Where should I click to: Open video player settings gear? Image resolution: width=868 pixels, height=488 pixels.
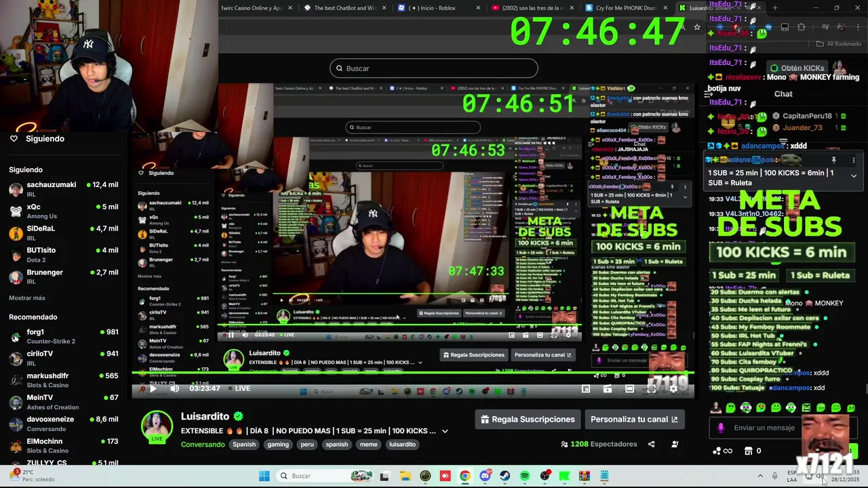pyautogui.click(x=673, y=388)
